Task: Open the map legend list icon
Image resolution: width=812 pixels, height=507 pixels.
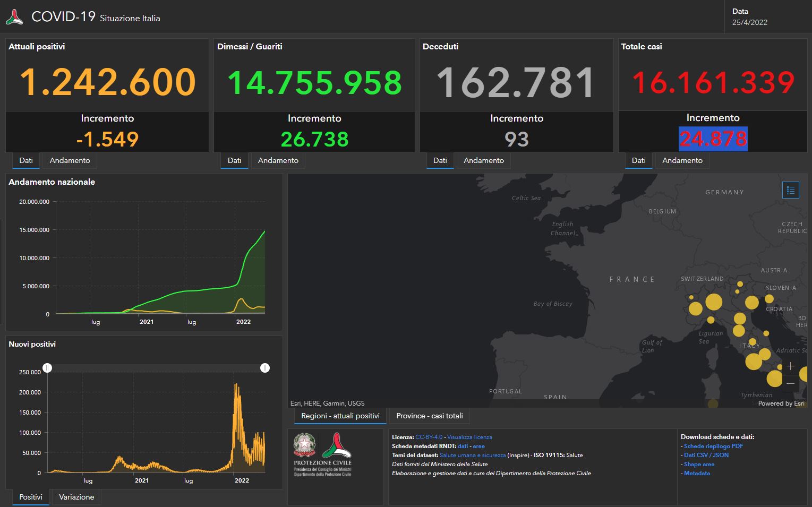Action: (790, 190)
